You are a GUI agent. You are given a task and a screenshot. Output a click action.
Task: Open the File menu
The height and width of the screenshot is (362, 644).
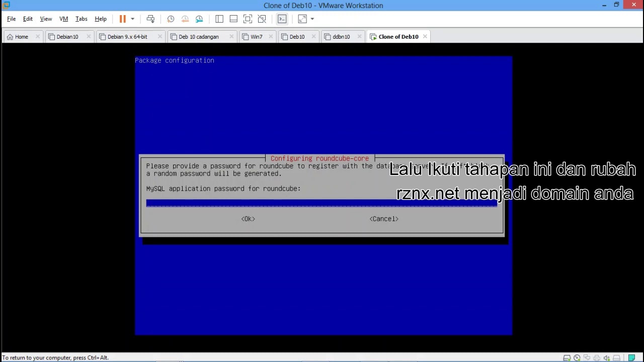click(11, 19)
